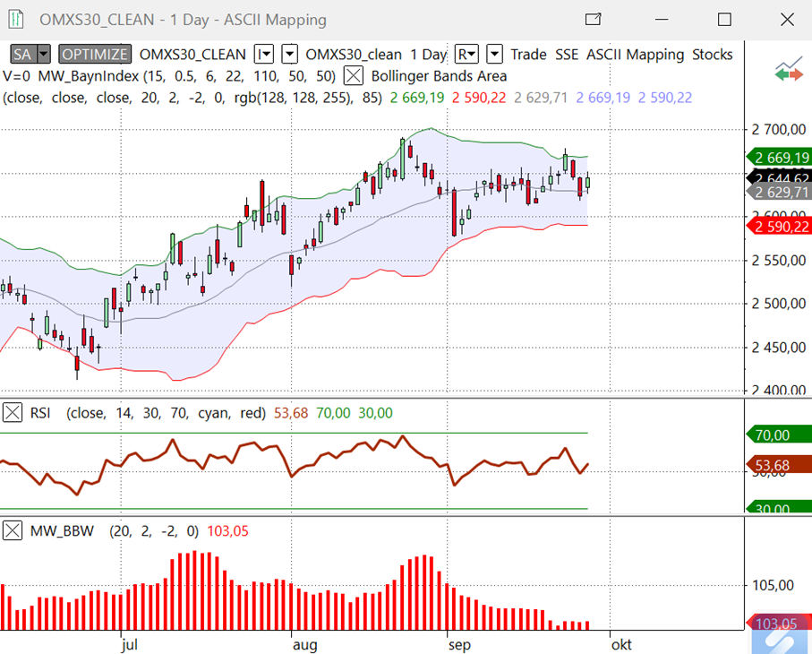
Task: Click the detach window icon in title bar
Action: (x=593, y=19)
